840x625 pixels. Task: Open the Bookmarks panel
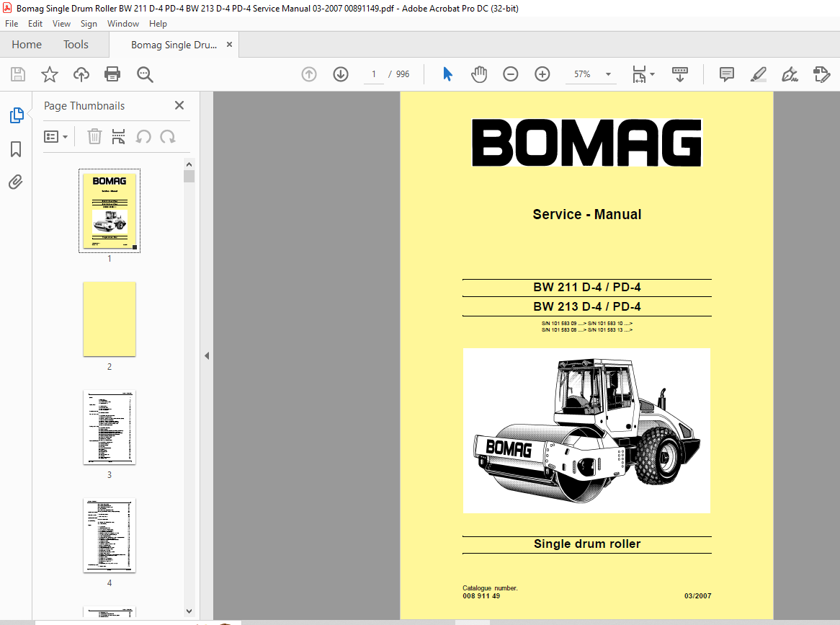point(16,149)
